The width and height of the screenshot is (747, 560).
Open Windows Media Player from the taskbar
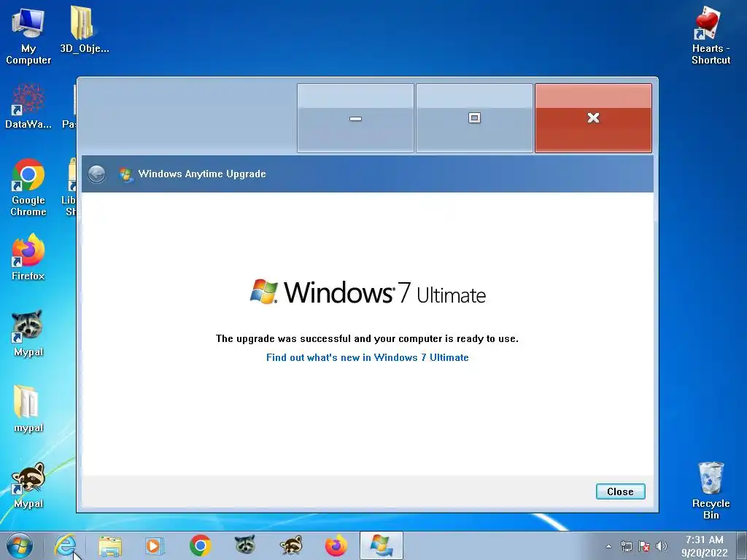coord(154,545)
